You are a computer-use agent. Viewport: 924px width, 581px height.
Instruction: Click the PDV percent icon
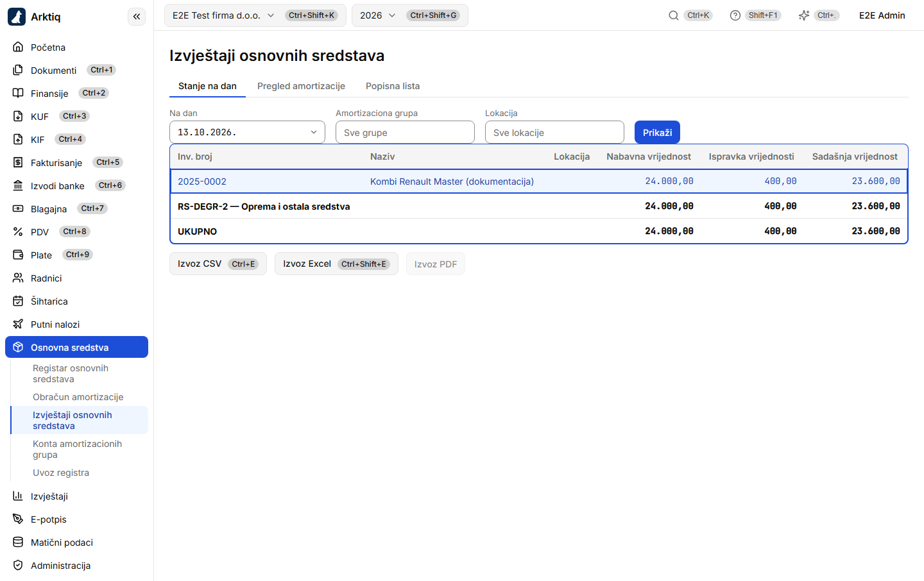pyautogui.click(x=18, y=232)
